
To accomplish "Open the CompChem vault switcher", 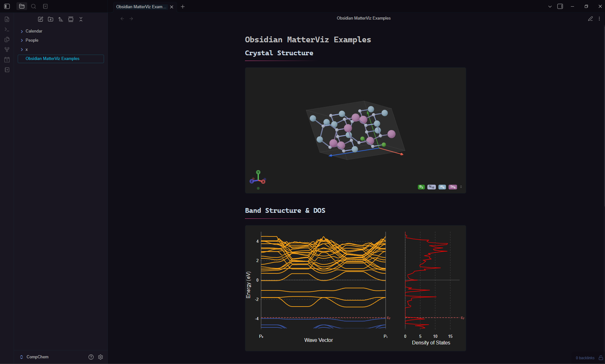I will 34,357.
